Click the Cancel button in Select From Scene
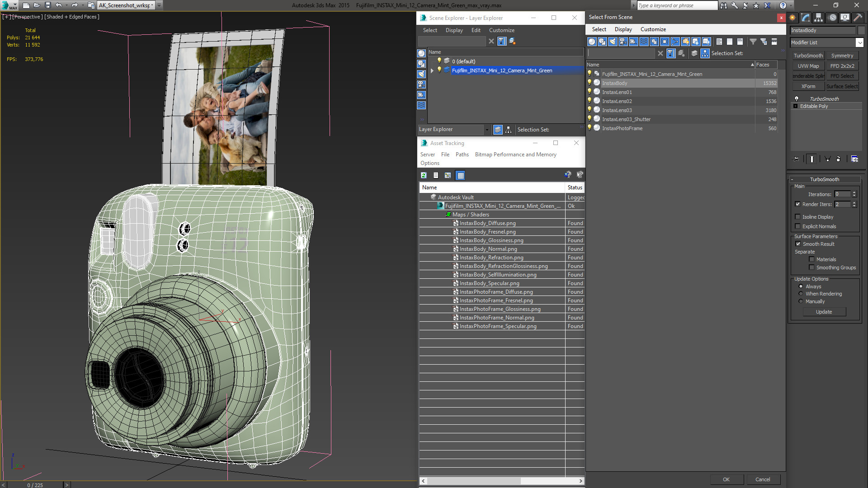This screenshot has height=488, width=868. point(763,479)
